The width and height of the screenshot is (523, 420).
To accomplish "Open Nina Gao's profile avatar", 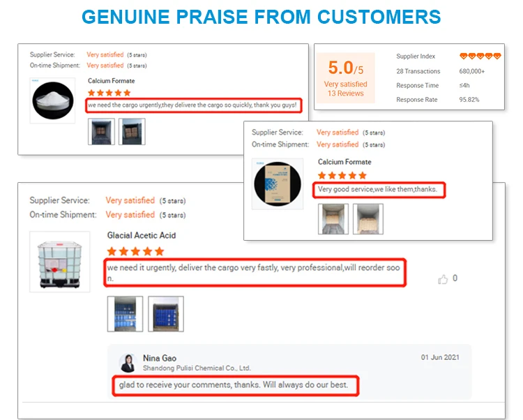I will (x=128, y=363).
